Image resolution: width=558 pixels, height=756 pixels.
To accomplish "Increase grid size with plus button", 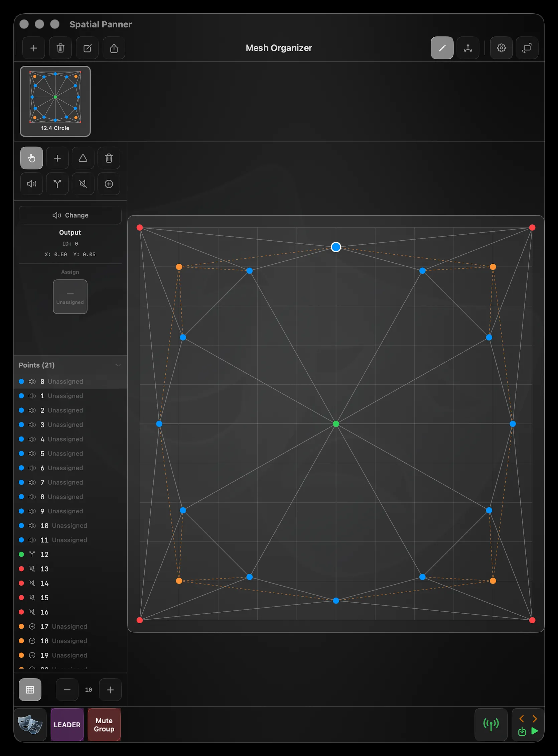I will click(x=110, y=690).
